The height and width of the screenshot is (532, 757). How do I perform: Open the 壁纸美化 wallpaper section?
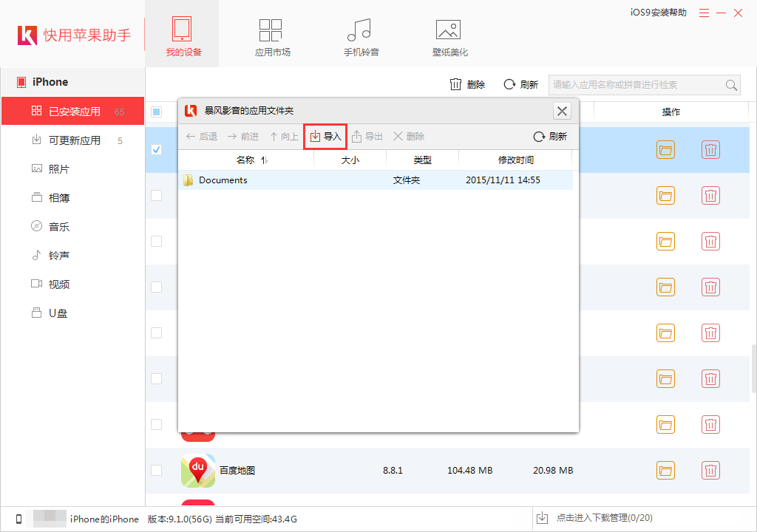pos(448,33)
